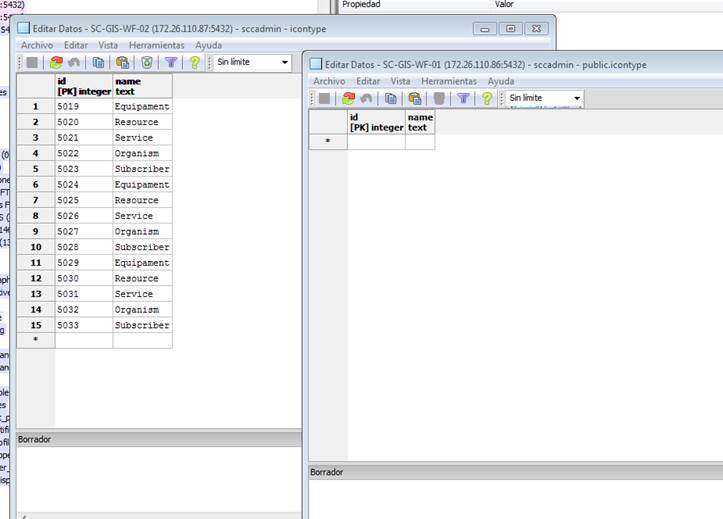Open Vista menu in SC-GIS-WF-02 window
The image size is (723, 519).
click(108, 45)
